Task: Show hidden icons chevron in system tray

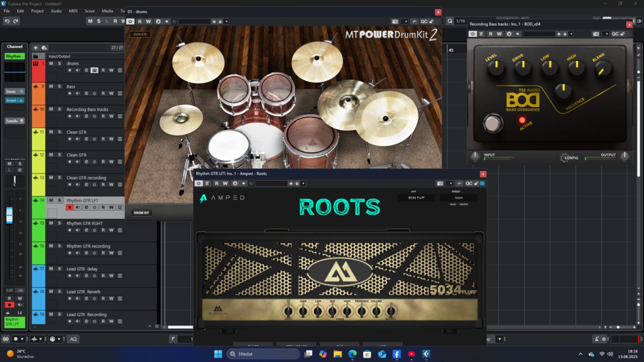Action: pyautogui.click(x=581, y=354)
